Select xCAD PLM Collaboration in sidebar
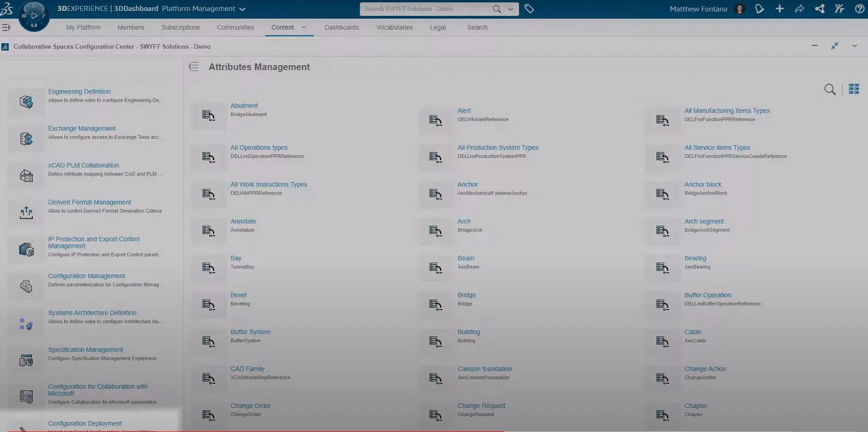Screen dimensions: 868x432 [x=83, y=165]
